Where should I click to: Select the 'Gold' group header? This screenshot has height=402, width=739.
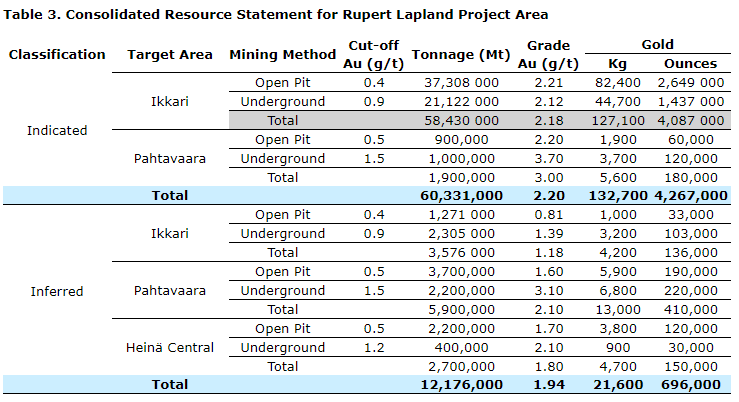click(x=657, y=45)
